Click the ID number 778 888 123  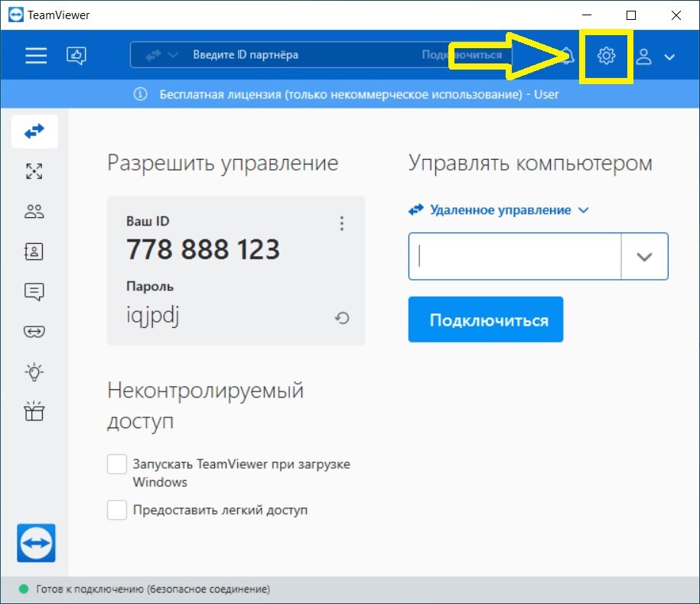(203, 249)
